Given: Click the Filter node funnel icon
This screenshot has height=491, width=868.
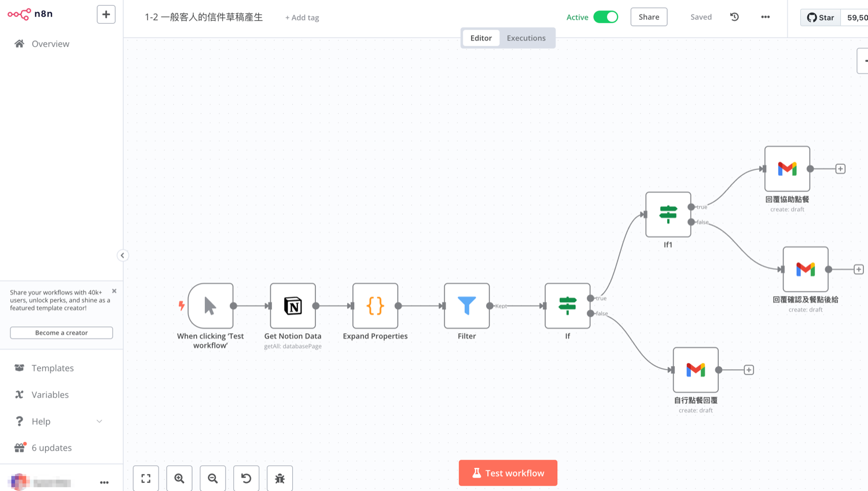Looking at the screenshot, I should 467,305.
